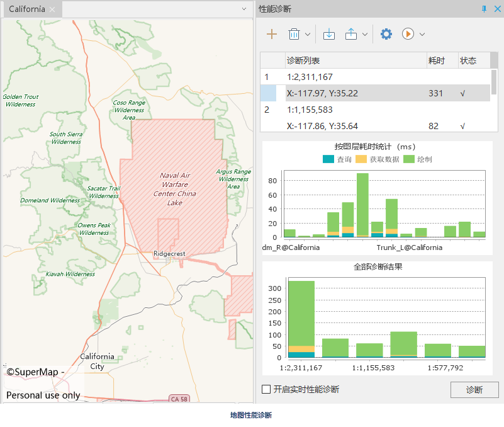The width and height of the screenshot is (504, 427).
Task: Expand the export options dropdown arrow
Action: coord(365,34)
